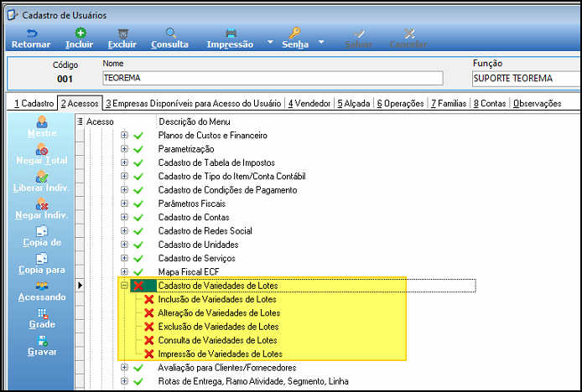
Task: Click the Retornar toolbar icon
Action: [x=32, y=33]
